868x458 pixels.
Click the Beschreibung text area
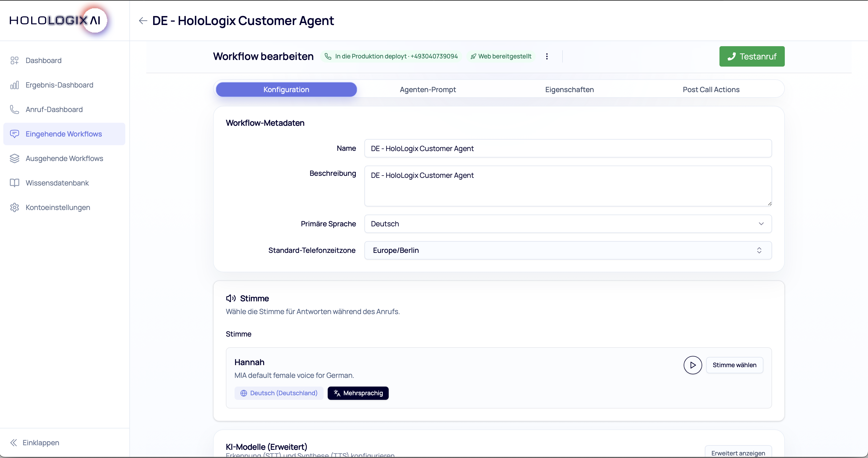[568, 186]
